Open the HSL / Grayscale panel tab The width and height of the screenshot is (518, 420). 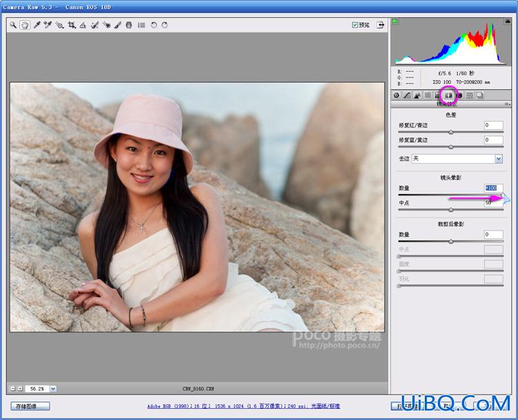click(x=428, y=95)
